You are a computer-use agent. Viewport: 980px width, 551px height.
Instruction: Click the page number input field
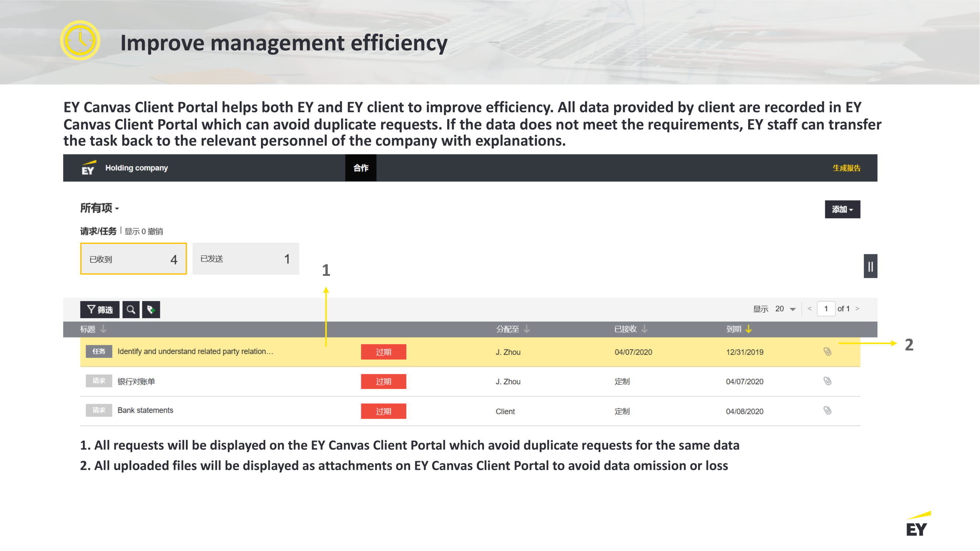click(x=826, y=309)
